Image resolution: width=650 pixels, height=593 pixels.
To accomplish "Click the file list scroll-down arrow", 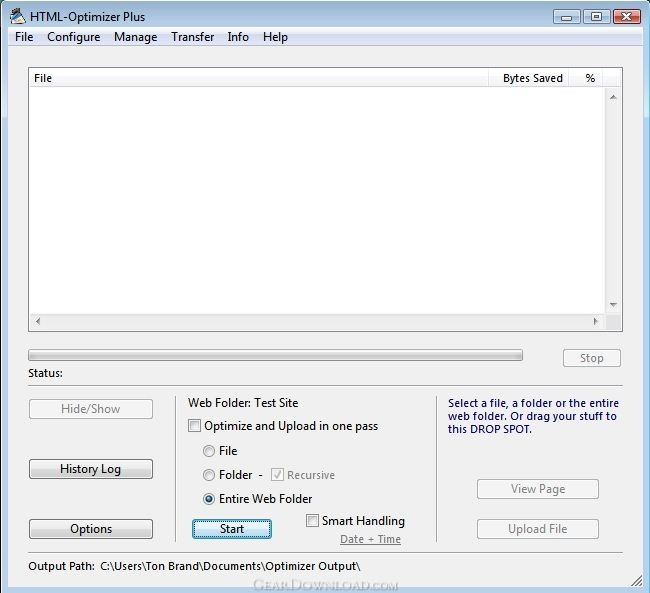I will click(x=613, y=305).
